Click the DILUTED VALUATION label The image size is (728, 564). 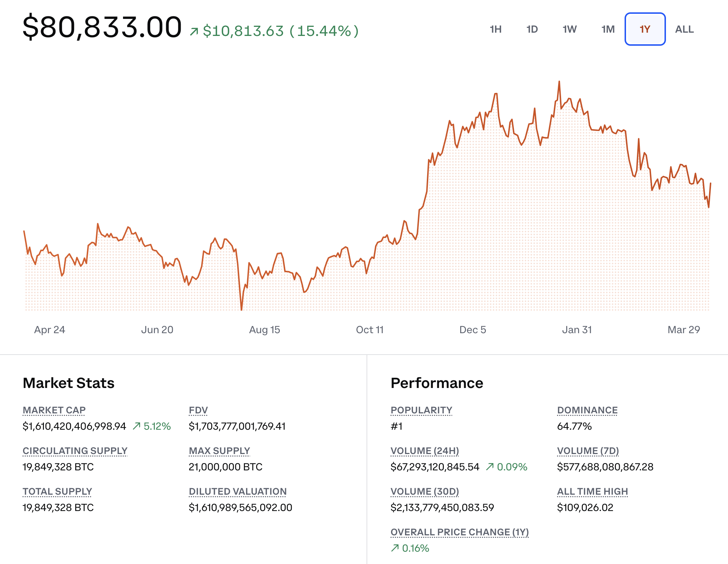click(x=237, y=491)
